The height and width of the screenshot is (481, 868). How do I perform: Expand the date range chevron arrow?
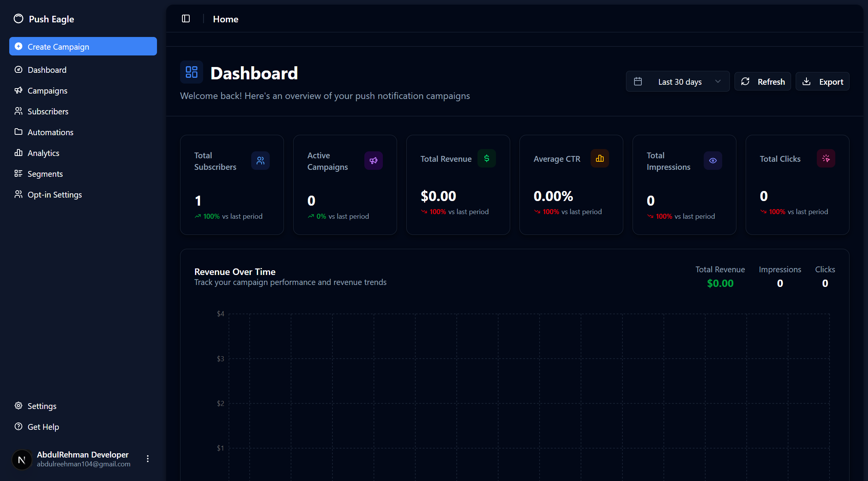click(x=718, y=81)
